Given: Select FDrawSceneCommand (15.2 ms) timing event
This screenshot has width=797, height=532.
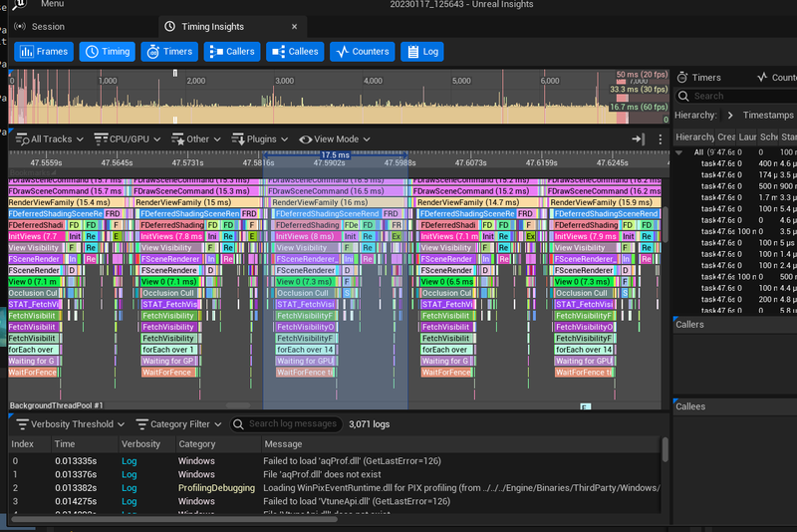Looking at the screenshot, I should (474, 191).
